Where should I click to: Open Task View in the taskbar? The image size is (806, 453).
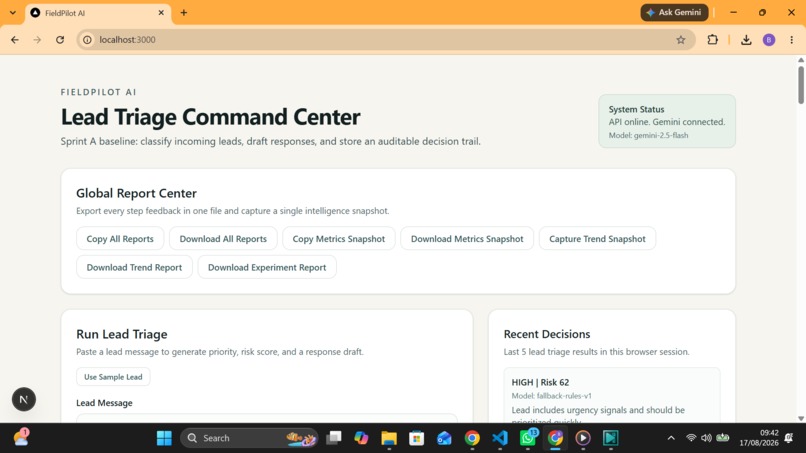pos(334,438)
